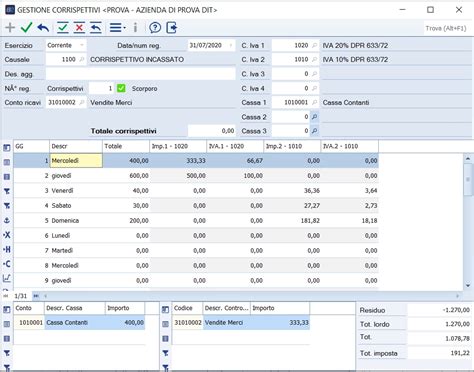Click the underlined green check row-confirm icon
The image size is (474, 372).
pos(63,28)
